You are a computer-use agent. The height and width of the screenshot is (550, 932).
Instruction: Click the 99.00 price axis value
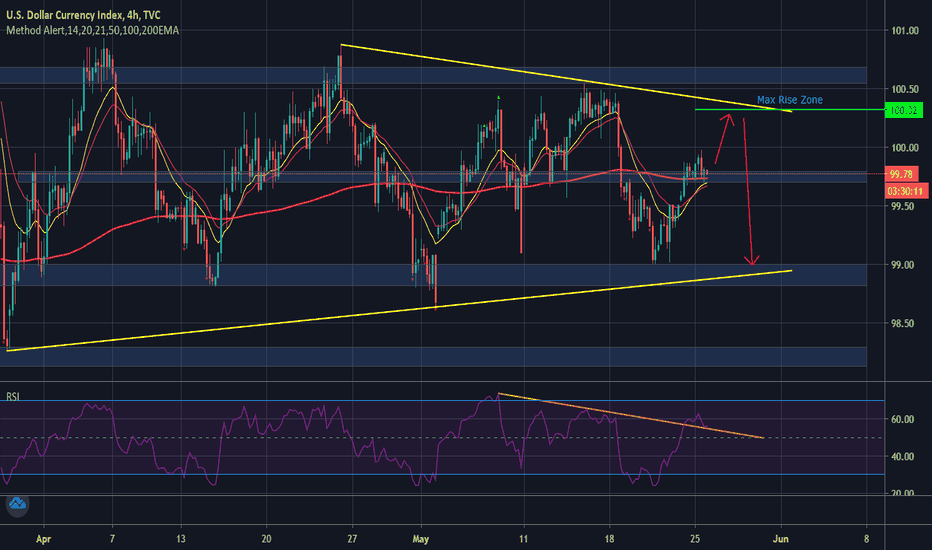(902, 265)
